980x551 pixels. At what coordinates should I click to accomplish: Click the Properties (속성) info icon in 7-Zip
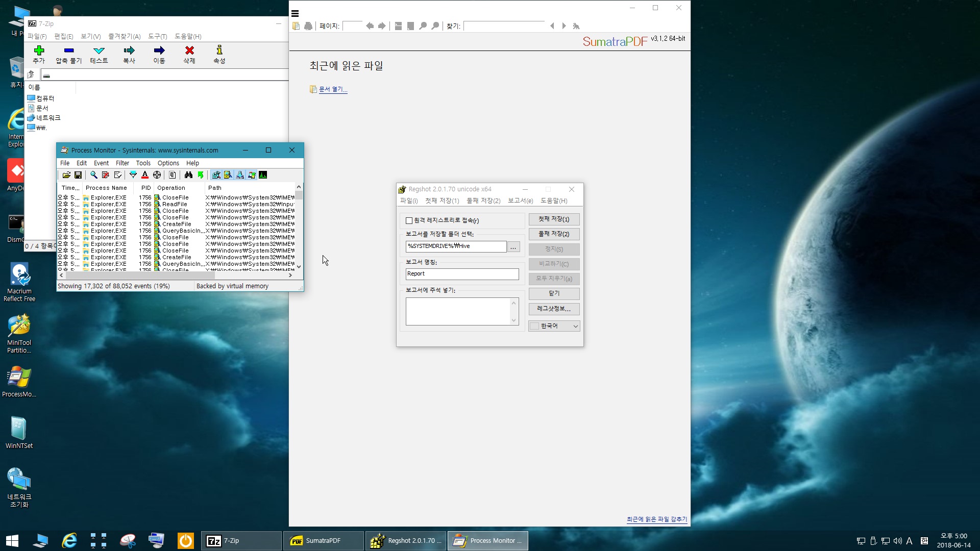click(219, 50)
